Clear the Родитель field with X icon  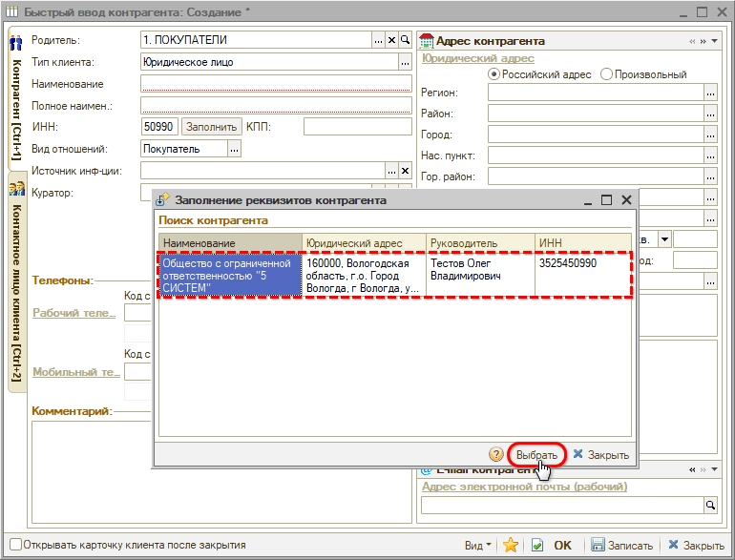point(391,40)
